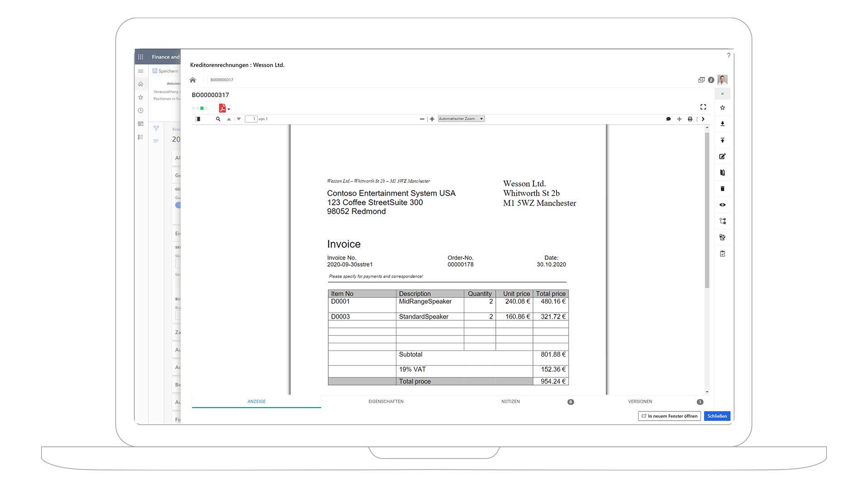The image size is (868, 488).
Task: Open Recent clock in the Finance sidebar
Action: 141,110
